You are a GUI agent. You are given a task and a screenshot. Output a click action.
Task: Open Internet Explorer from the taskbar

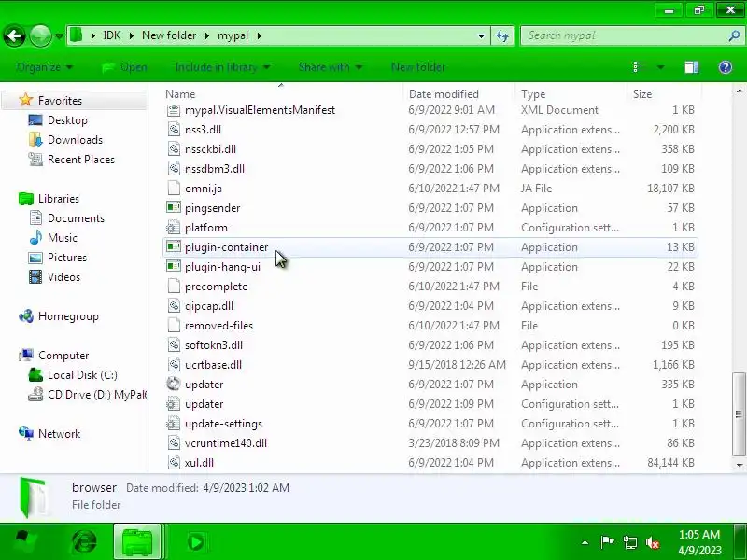(x=84, y=541)
